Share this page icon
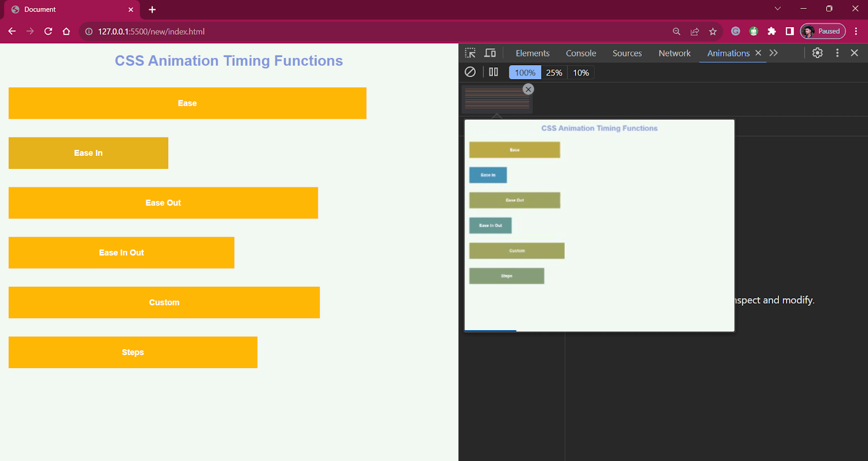Screen dimensions: 868x461 (695, 31)
